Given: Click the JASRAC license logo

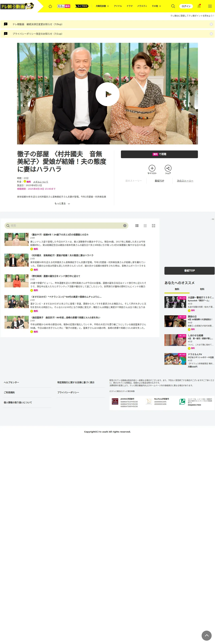Looking at the screenshot, I should 115,402.
